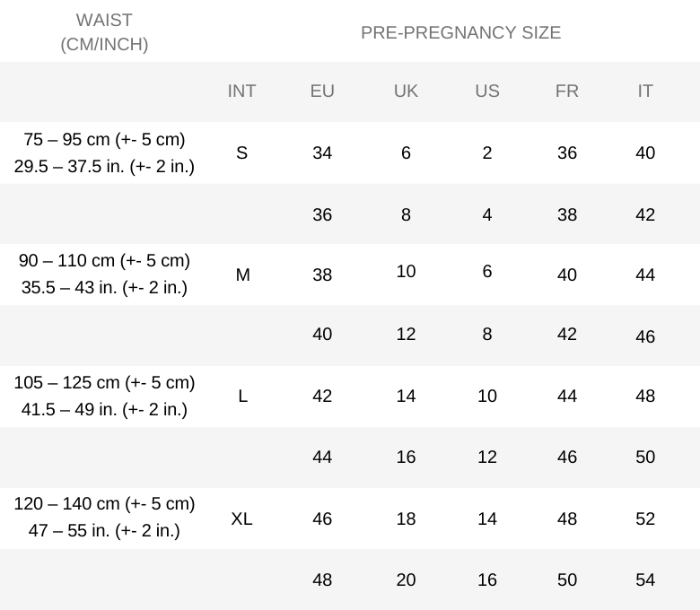
Task: Click the EU column header
Action: pyautogui.click(x=322, y=91)
